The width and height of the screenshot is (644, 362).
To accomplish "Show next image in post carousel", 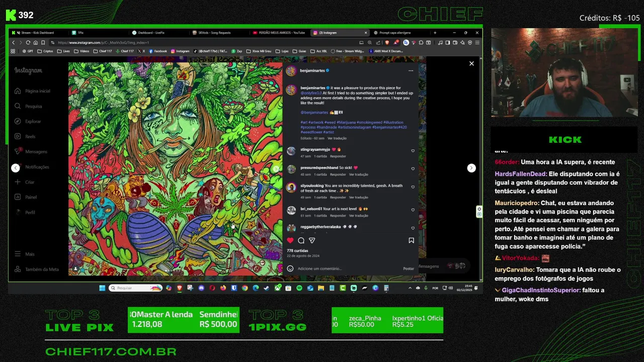I will (x=276, y=169).
